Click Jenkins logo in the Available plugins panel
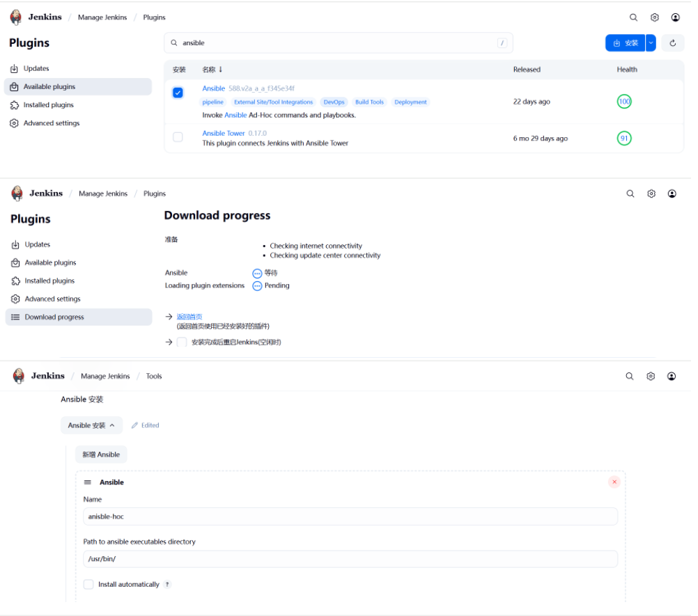Image resolution: width=698 pixels, height=616 pixels. 16,17
